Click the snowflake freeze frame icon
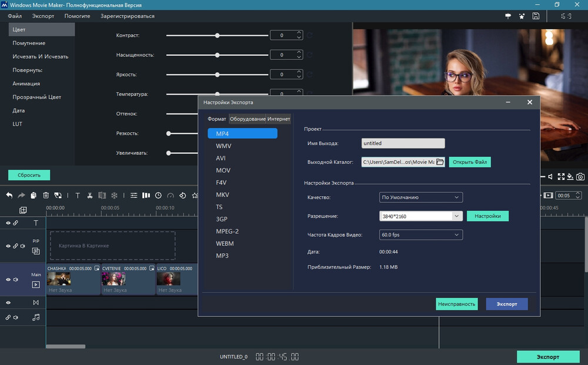Image resolution: width=588 pixels, height=365 pixels. [x=115, y=195]
